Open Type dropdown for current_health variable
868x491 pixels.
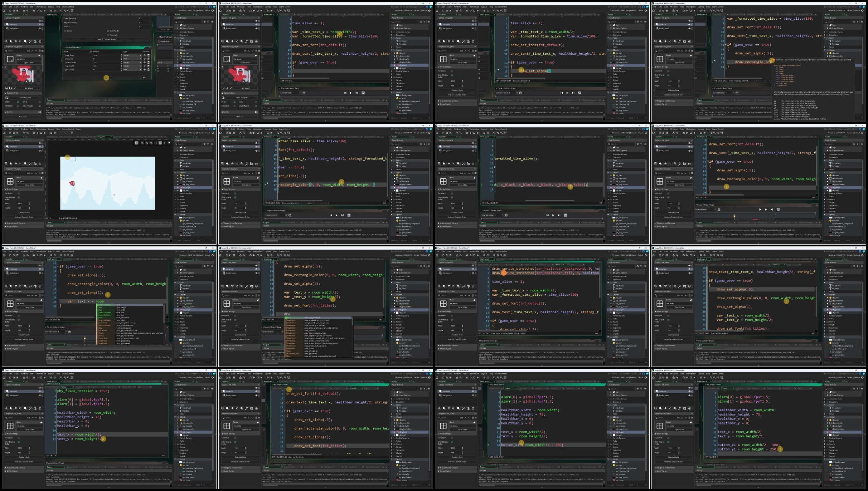132,63
